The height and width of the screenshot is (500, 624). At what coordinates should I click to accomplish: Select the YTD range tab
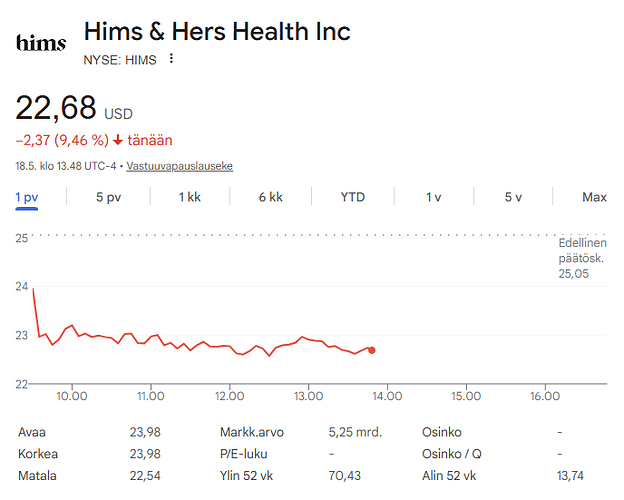(x=353, y=197)
